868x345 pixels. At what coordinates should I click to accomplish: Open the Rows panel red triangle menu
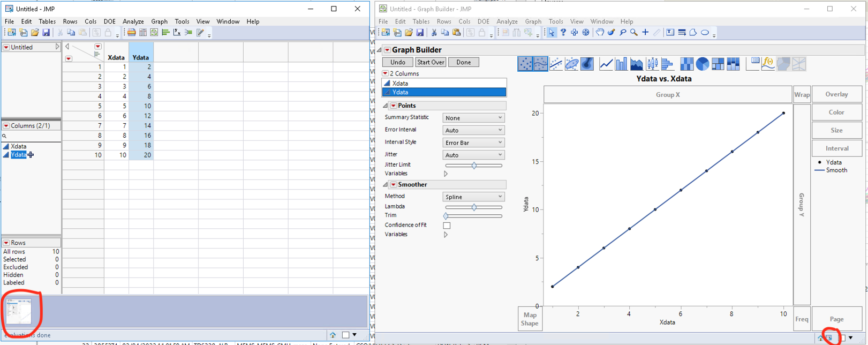(x=6, y=243)
